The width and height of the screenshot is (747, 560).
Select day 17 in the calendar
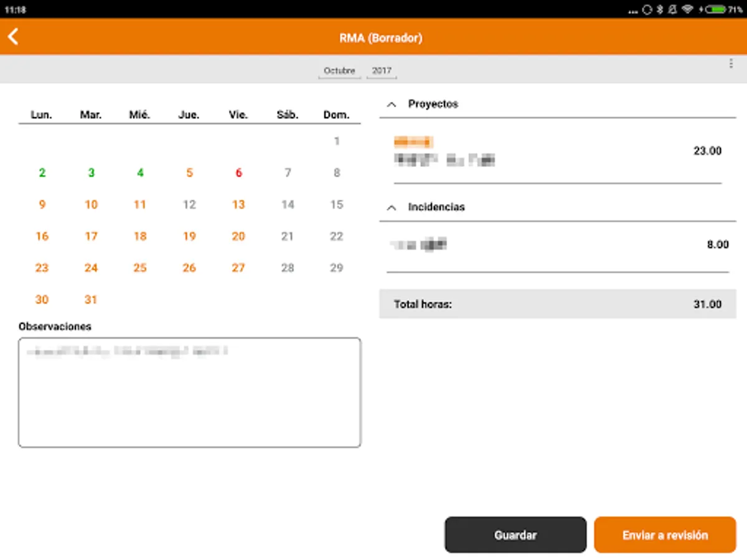tap(91, 236)
